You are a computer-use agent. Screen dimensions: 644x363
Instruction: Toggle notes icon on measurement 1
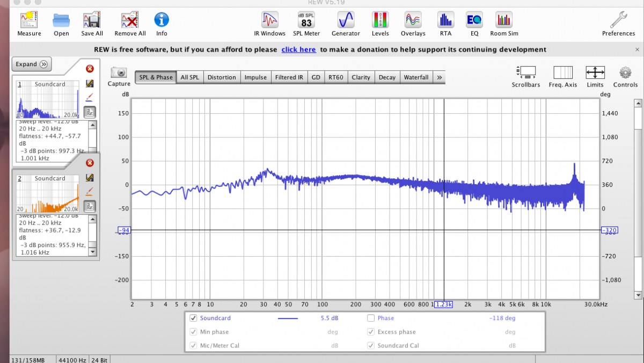[90, 112]
